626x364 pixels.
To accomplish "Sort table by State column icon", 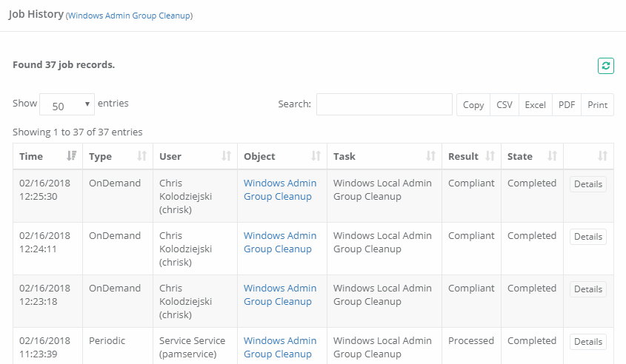I will (x=552, y=156).
